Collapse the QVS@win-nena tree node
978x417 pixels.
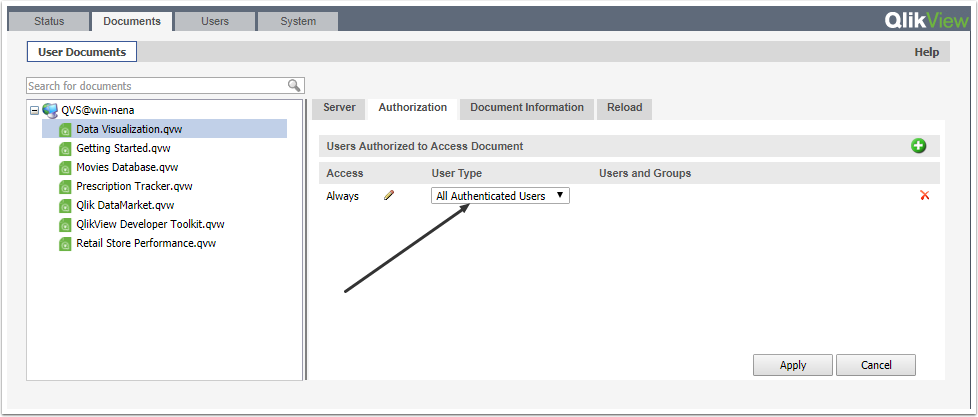(x=35, y=110)
